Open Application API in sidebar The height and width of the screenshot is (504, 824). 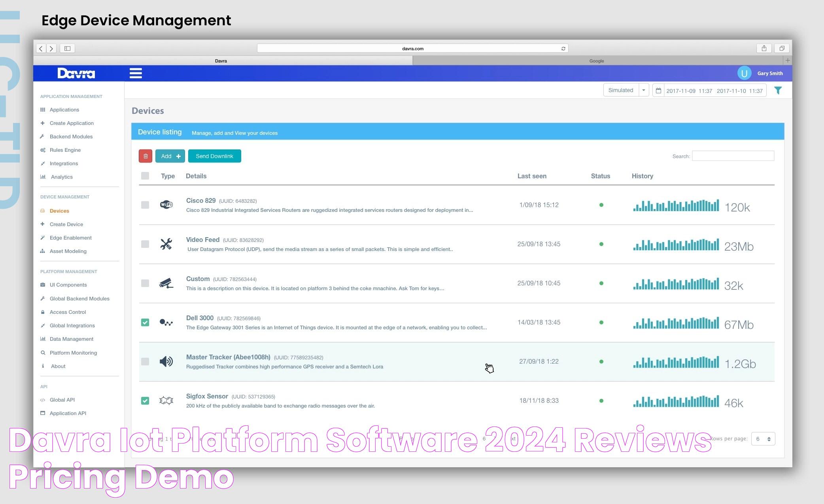(68, 413)
